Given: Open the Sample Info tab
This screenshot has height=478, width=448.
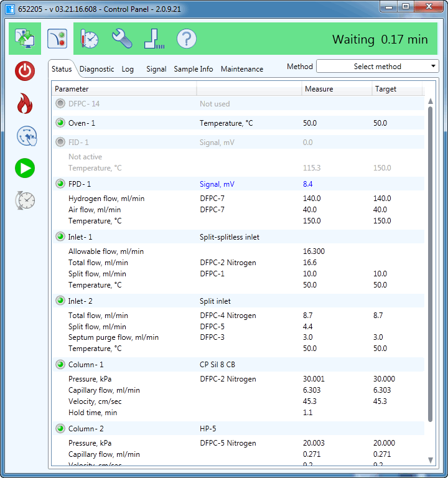Looking at the screenshot, I should point(193,69).
